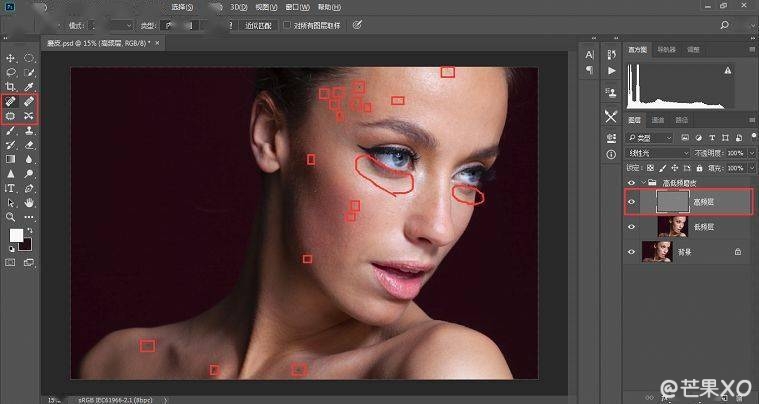Viewport: 759px width, 404px height.
Task: Select the Sharpen triangle tool
Action: click(10, 174)
